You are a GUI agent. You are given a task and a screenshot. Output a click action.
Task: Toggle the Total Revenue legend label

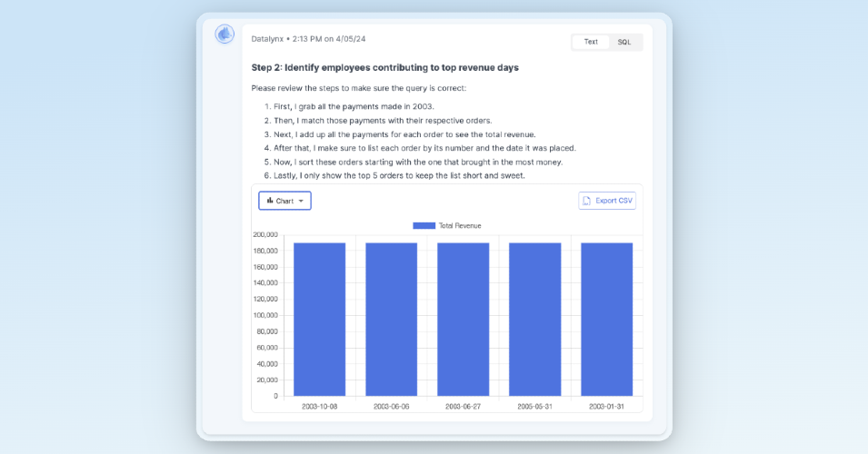coord(460,225)
